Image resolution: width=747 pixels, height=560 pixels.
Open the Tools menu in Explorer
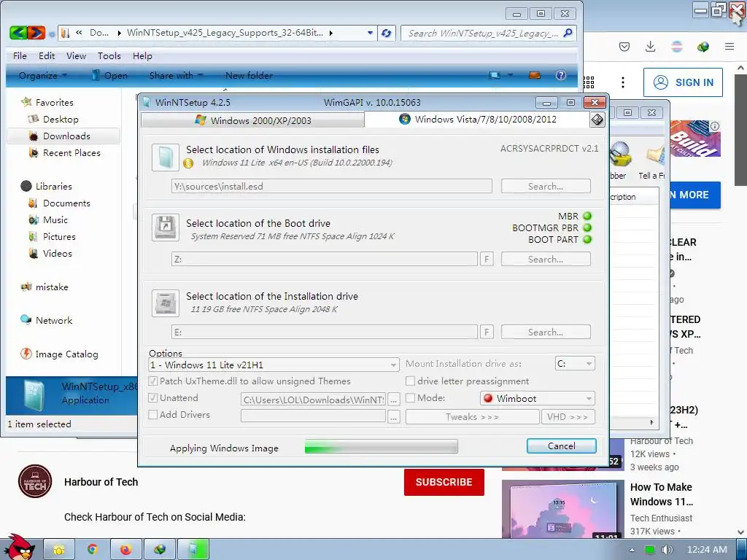point(109,55)
